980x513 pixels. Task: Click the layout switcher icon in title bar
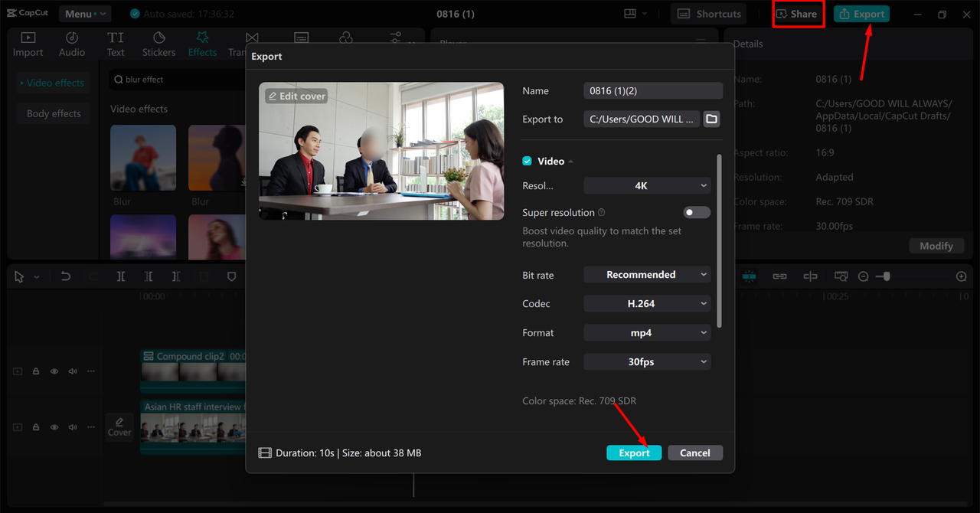pyautogui.click(x=630, y=14)
